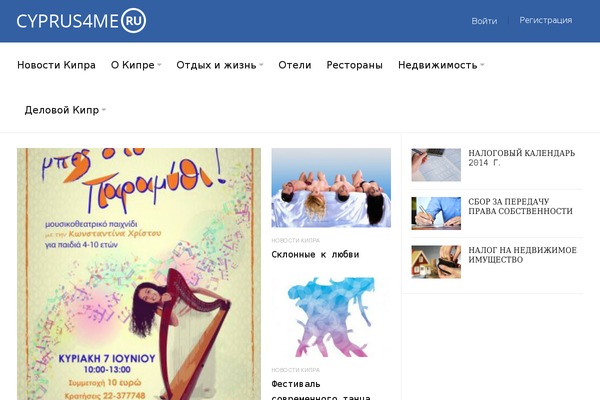The width and height of the screenshot is (600, 400).
Task: Click Новости Кипра tag above Склонные к любви
Action: coord(295,240)
